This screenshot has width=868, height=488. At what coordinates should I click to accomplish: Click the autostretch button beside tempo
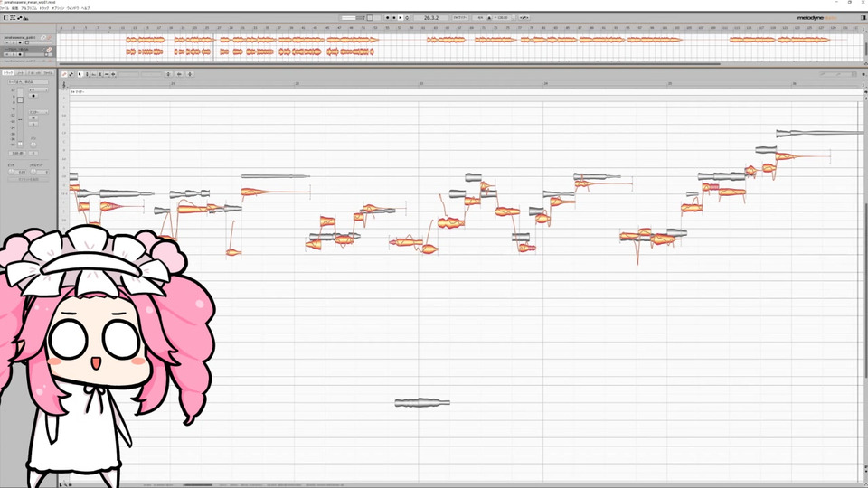(524, 18)
